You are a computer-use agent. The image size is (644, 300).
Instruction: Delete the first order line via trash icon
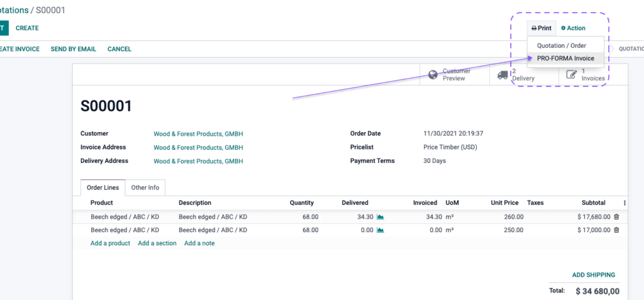click(616, 216)
